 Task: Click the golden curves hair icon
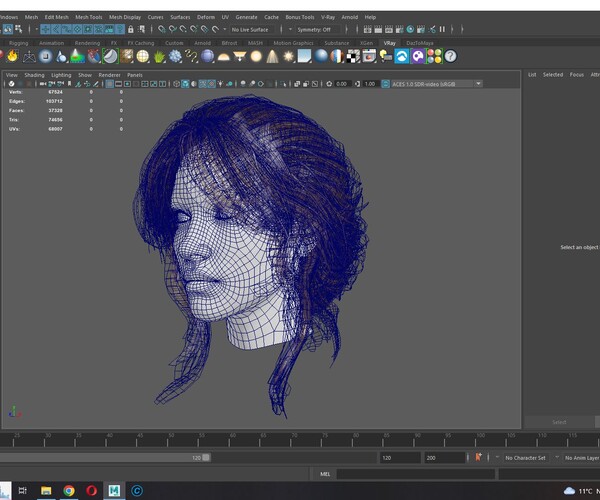tap(191, 57)
